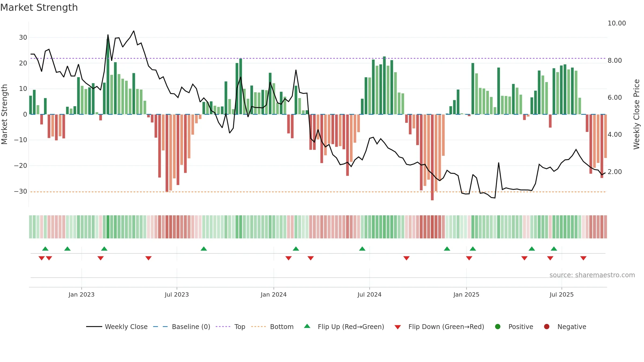Click the green Flip Up triangle in the legend
Viewport: 644px width, 362px height.
307,326
